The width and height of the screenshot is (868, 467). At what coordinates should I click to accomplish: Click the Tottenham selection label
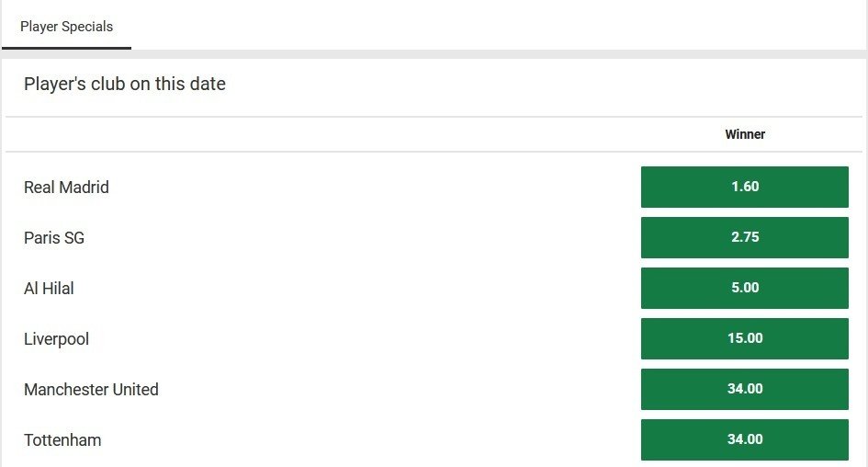[x=62, y=440]
